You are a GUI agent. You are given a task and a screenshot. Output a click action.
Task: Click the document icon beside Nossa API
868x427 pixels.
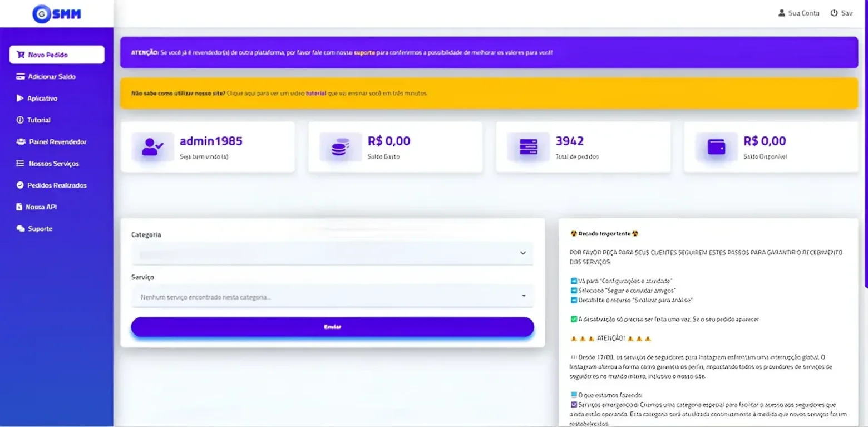[19, 207]
